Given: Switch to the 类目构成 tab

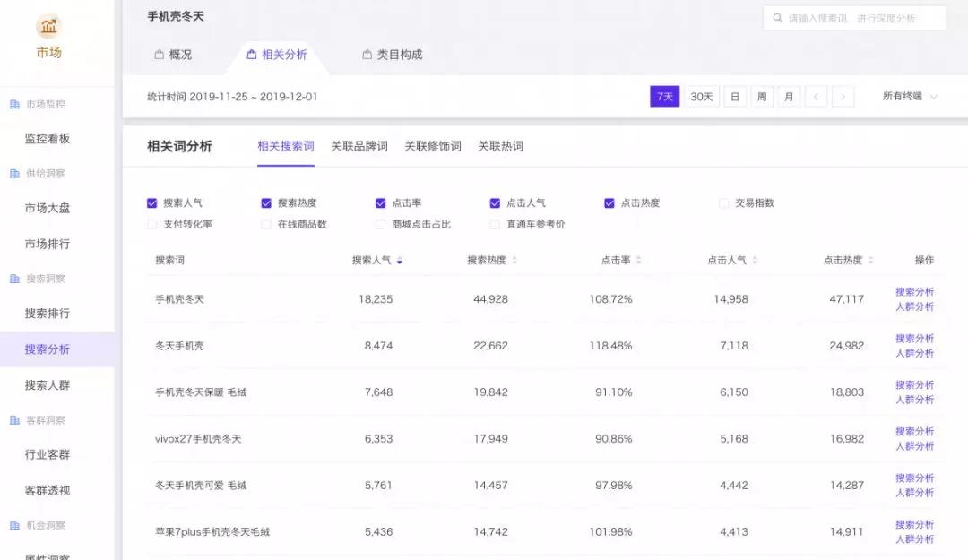Looking at the screenshot, I should click(392, 55).
